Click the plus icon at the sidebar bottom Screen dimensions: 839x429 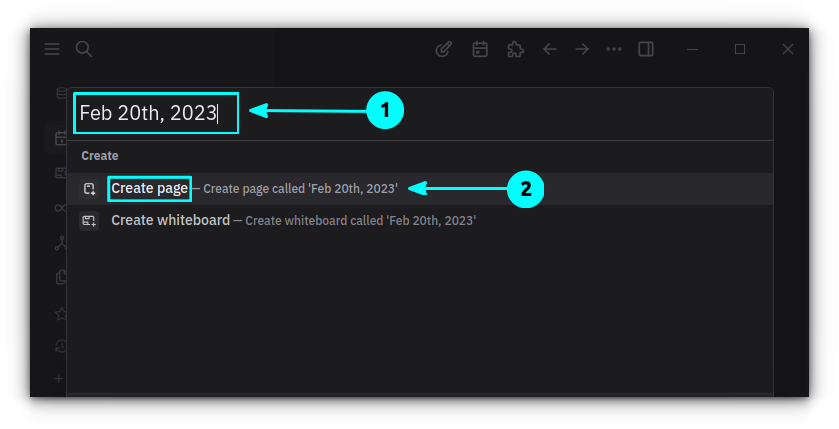(x=59, y=379)
